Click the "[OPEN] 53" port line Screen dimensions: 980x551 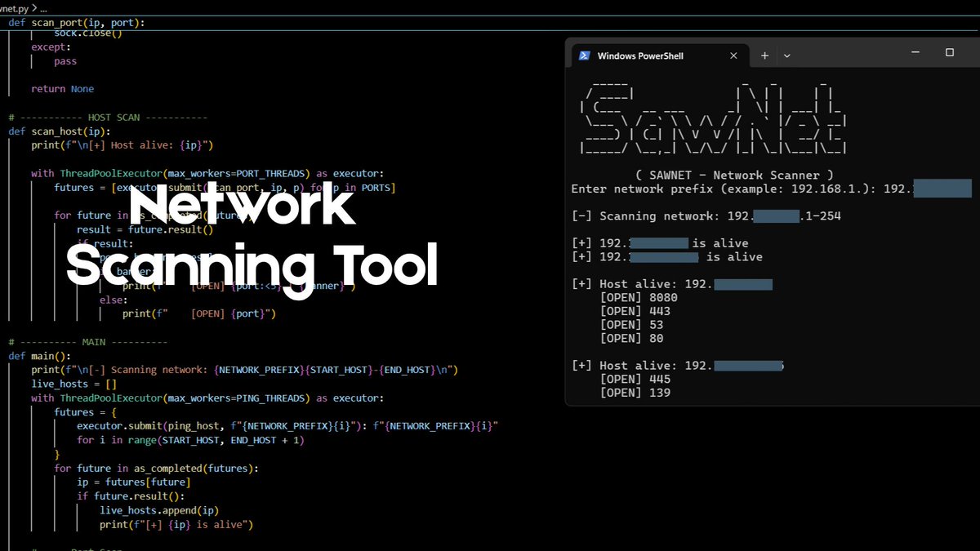tap(631, 325)
